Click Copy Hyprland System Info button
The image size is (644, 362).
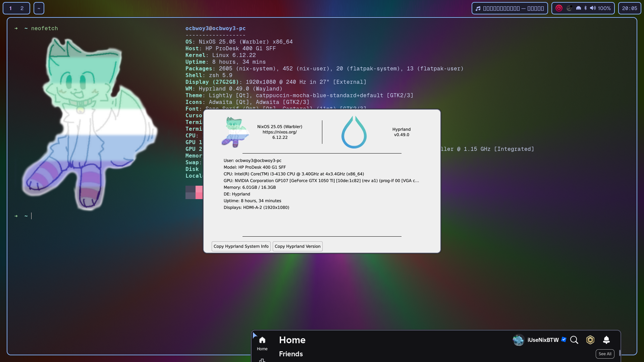pyautogui.click(x=241, y=246)
